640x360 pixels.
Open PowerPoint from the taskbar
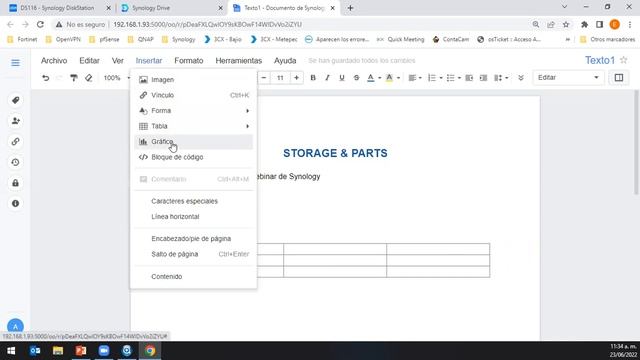click(x=81, y=351)
